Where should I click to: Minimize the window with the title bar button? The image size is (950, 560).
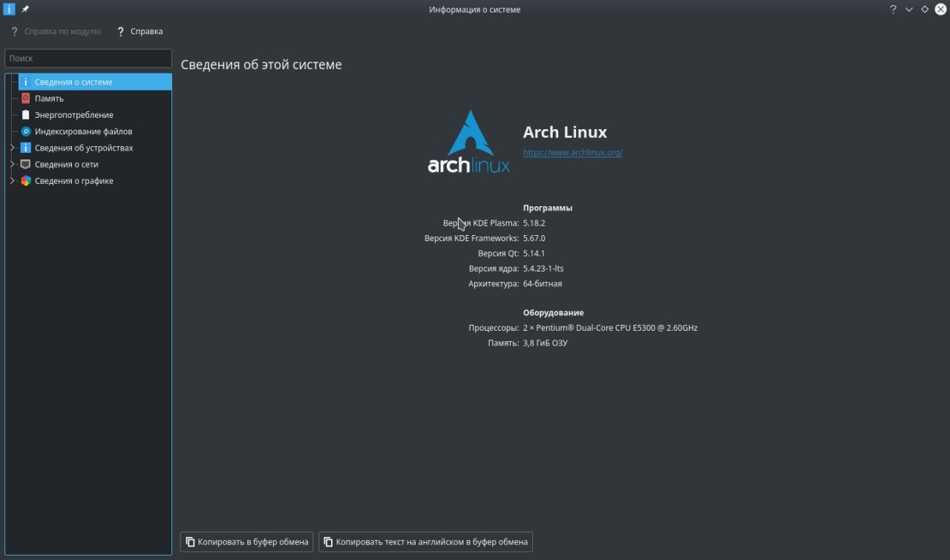point(908,10)
